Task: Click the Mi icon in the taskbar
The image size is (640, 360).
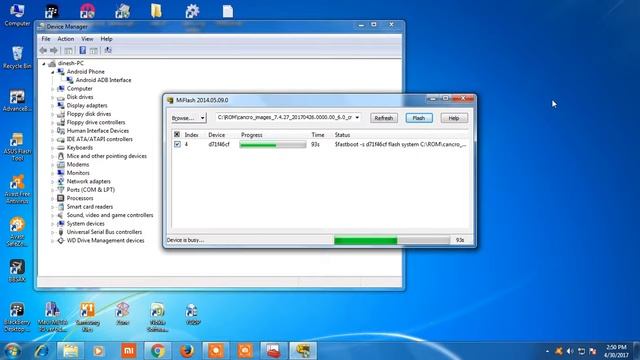Action: [x=129, y=351]
